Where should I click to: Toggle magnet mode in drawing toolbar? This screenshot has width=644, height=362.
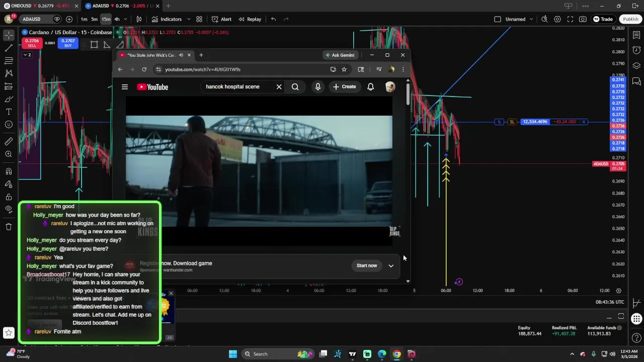tap(9, 171)
